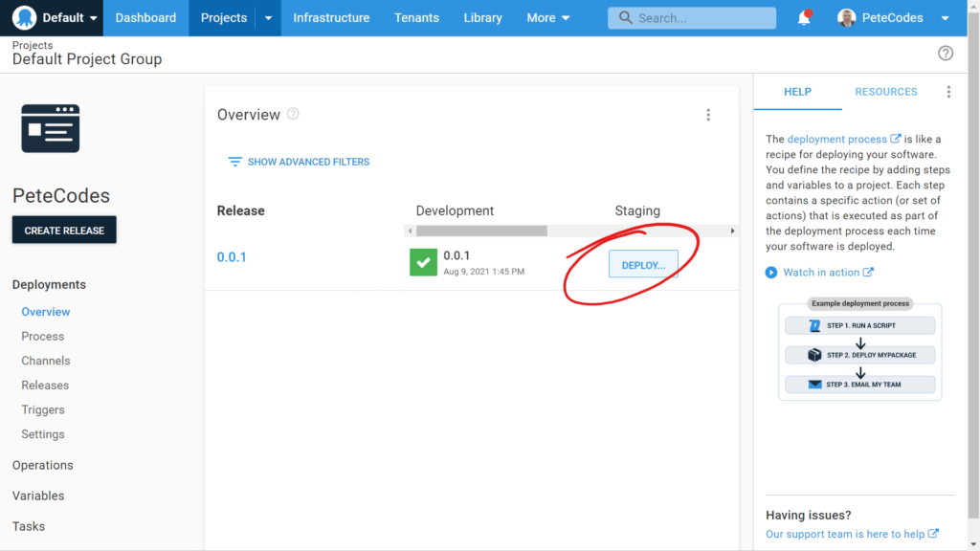Image resolution: width=980 pixels, height=551 pixels.
Task: Click the Staging column header
Action: [x=636, y=210]
